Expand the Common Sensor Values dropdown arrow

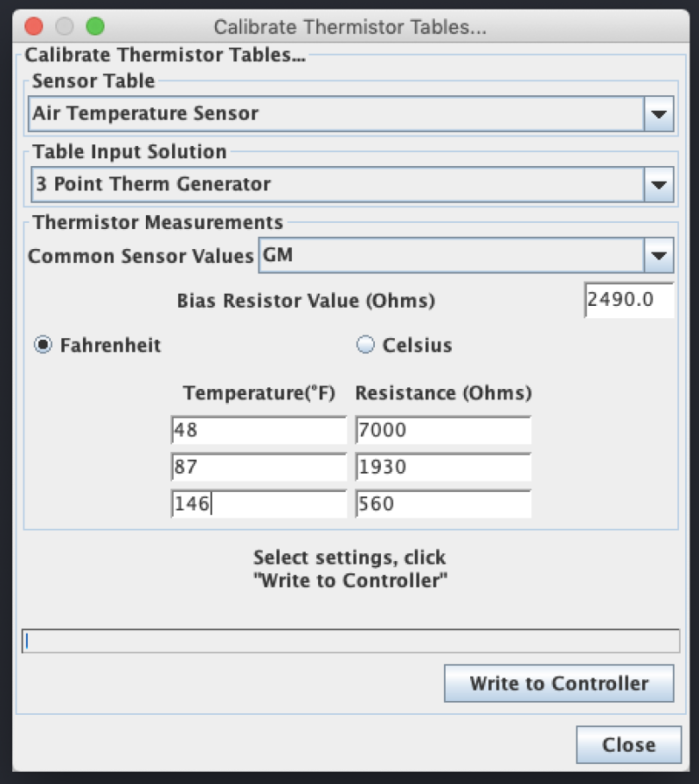point(659,256)
